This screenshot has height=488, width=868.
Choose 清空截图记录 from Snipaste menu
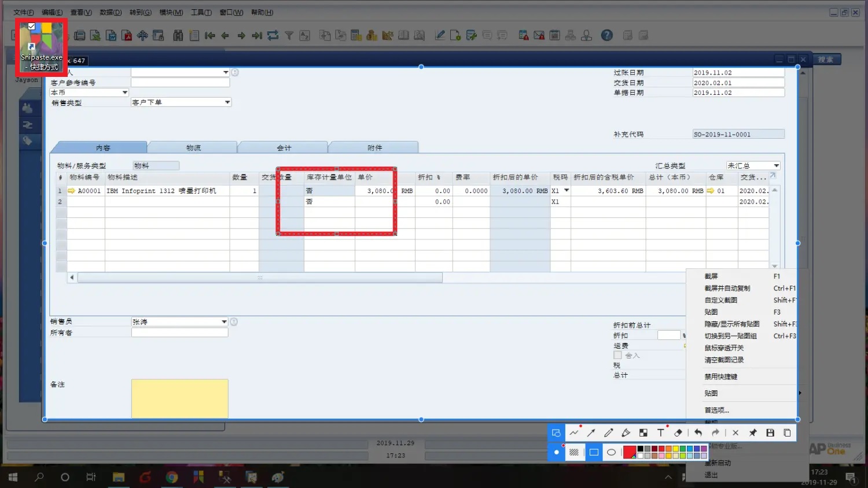click(724, 360)
